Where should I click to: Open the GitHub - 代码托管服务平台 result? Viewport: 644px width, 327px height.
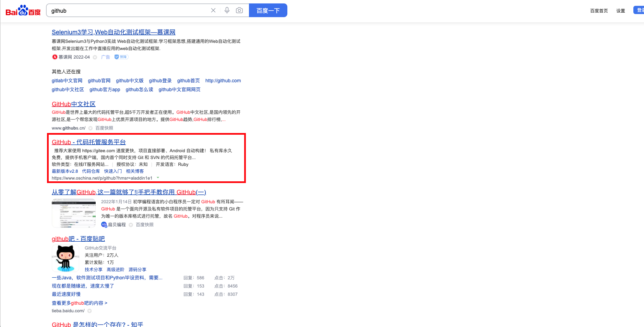89,142
